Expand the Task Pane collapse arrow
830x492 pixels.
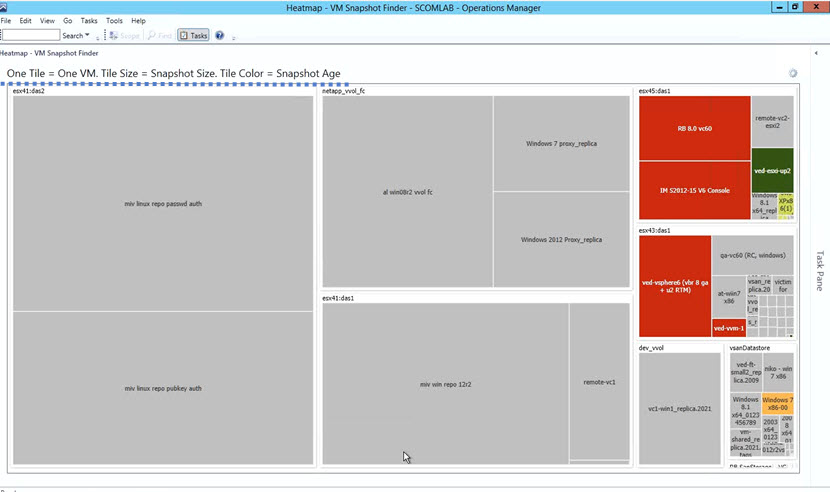(816, 53)
